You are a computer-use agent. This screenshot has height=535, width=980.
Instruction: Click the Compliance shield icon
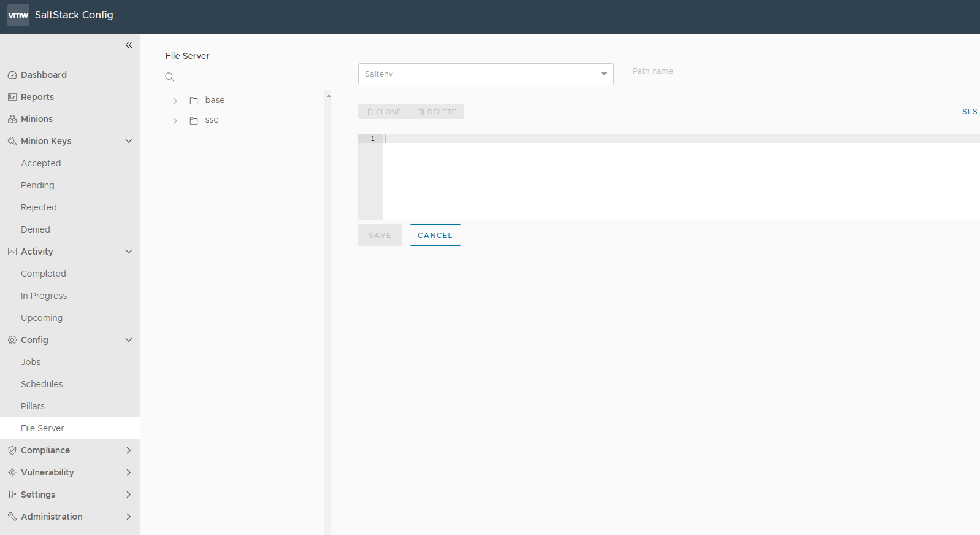point(12,450)
